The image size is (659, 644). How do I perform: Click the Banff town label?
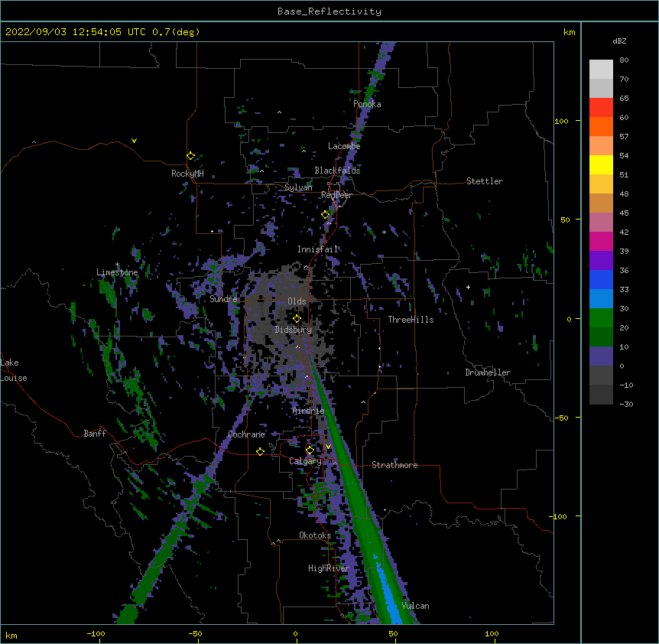pos(95,434)
